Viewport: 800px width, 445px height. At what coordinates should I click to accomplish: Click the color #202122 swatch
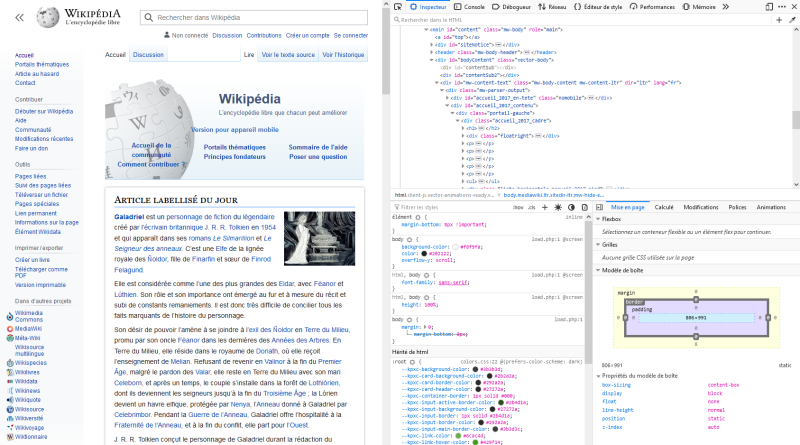[424, 254]
